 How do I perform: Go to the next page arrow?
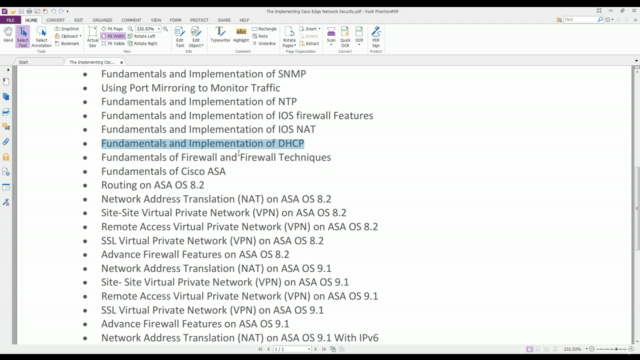tap(316, 349)
